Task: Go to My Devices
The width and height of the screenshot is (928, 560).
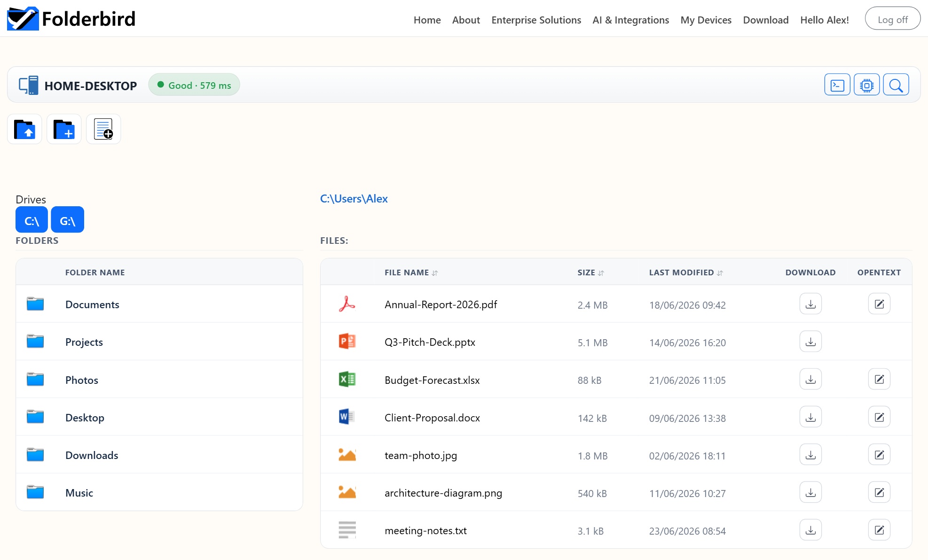Action: [706, 20]
